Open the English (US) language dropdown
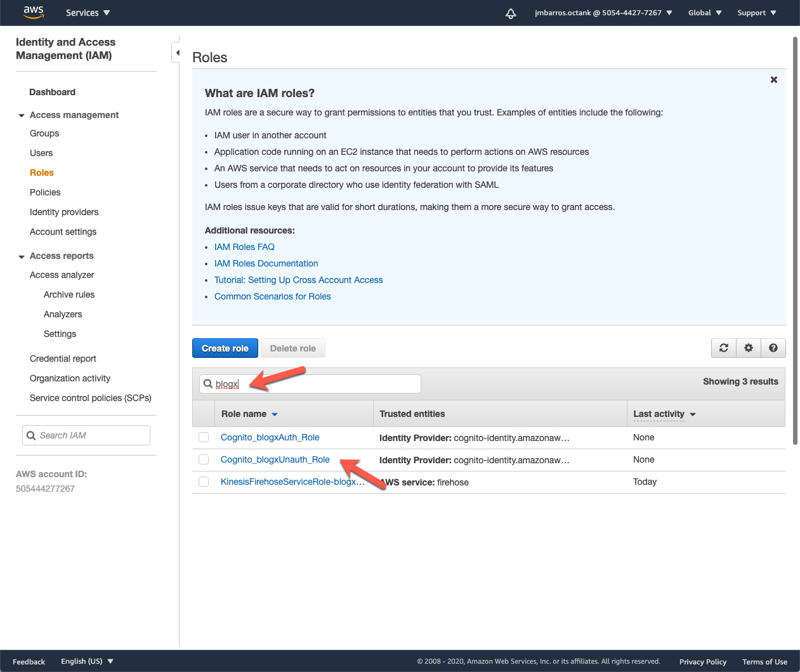The width and height of the screenshot is (800, 672). click(x=87, y=661)
